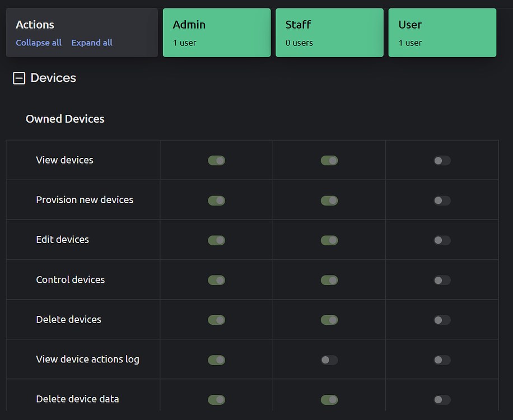
Task: Disable Delete devices for Admin
Action: pyautogui.click(x=216, y=320)
